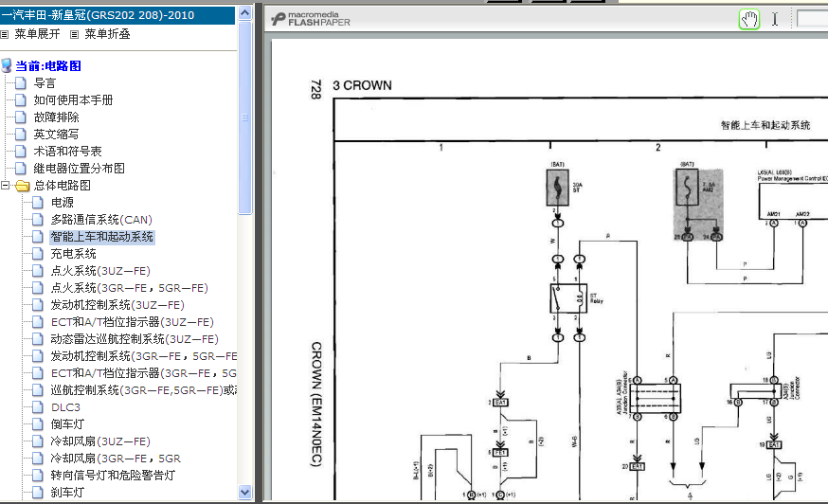828x504 pixels.
Task: Open 多路通信系统(CAN) diagram
Action: pos(101,219)
